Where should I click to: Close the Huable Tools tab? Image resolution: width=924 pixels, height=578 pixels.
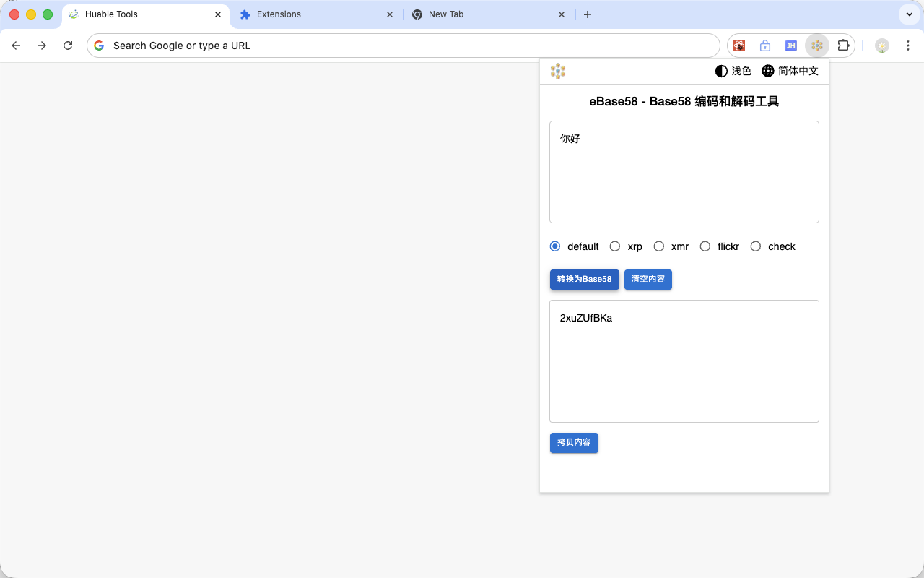218,14
